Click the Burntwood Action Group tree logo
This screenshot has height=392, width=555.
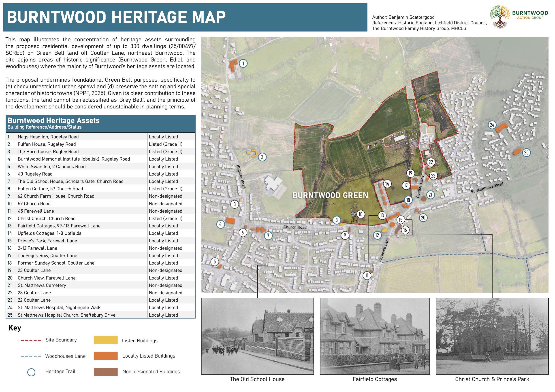(x=500, y=16)
